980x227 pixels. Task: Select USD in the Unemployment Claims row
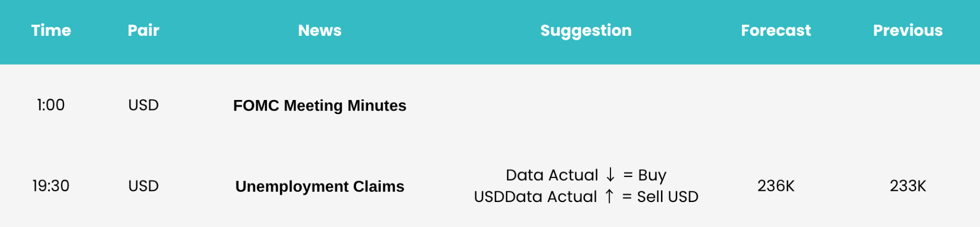[143, 186]
